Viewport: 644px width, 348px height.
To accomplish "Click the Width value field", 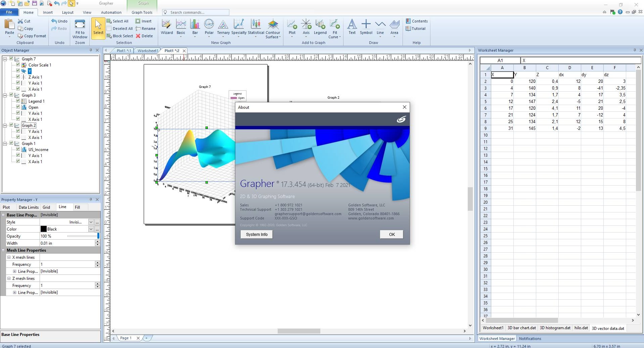I will 67,243.
